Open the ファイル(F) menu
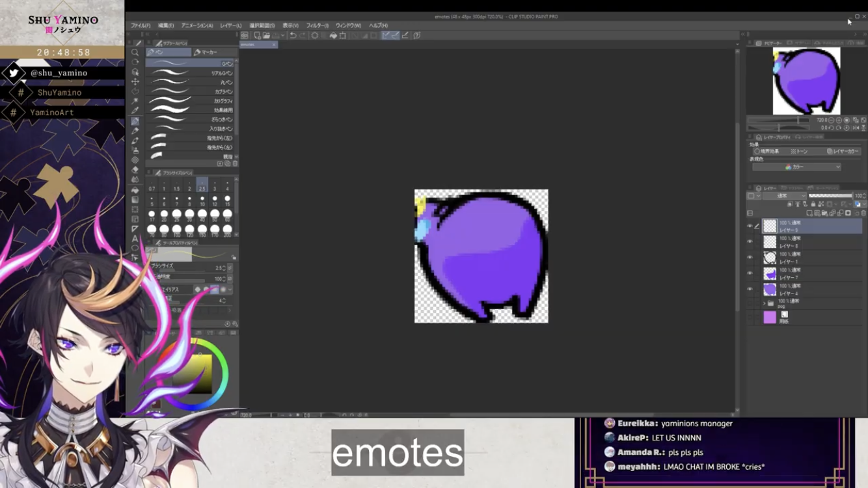This screenshot has width=868, height=488. (140, 25)
